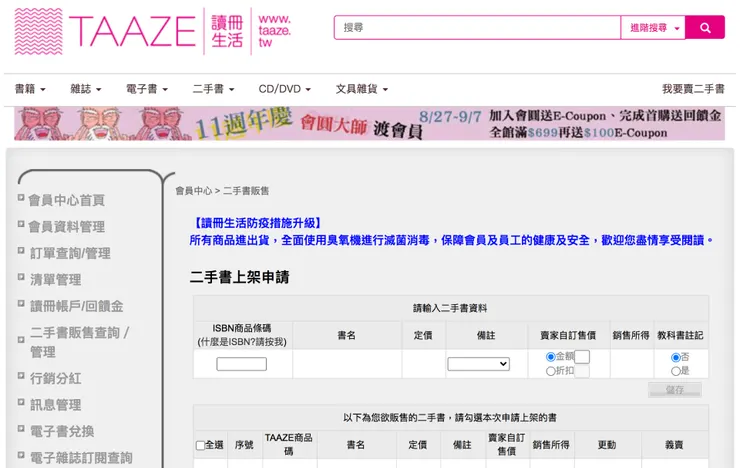Open the 11週年慶 promotional banner
The height and width of the screenshot is (468, 740).
point(370,124)
